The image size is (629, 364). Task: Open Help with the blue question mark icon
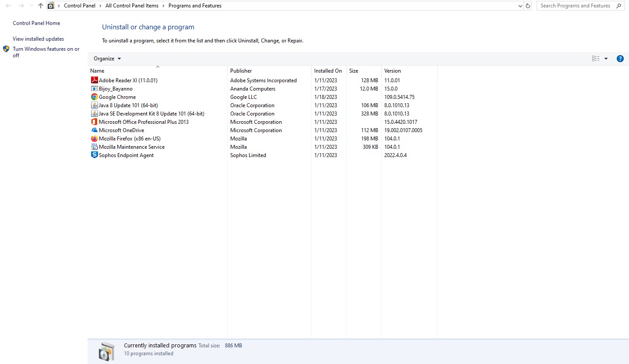point(620,59)
